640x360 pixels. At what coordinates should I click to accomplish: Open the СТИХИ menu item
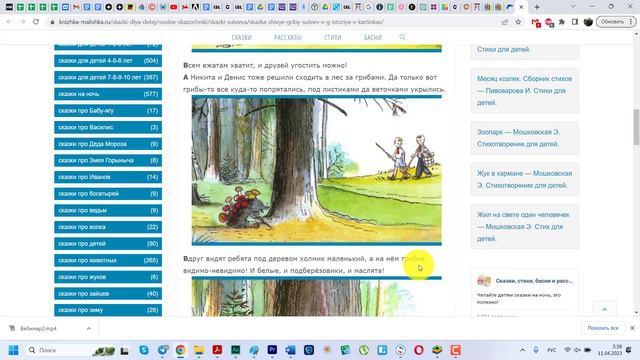tap(333, 38)
